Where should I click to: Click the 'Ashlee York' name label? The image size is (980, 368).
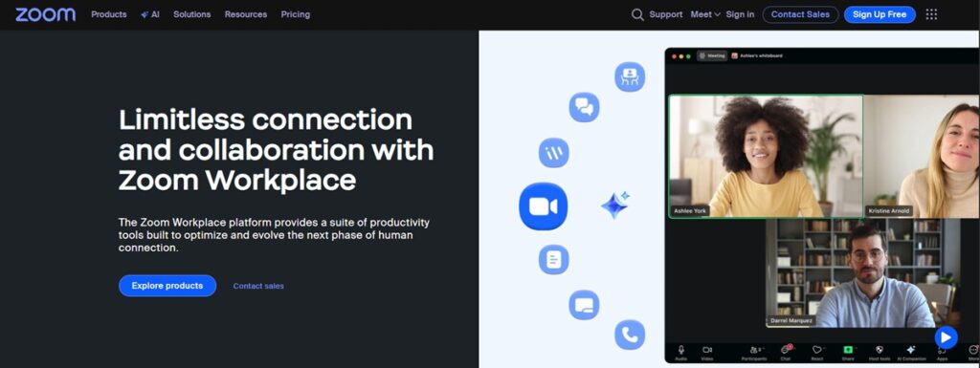tap(690, 211)
